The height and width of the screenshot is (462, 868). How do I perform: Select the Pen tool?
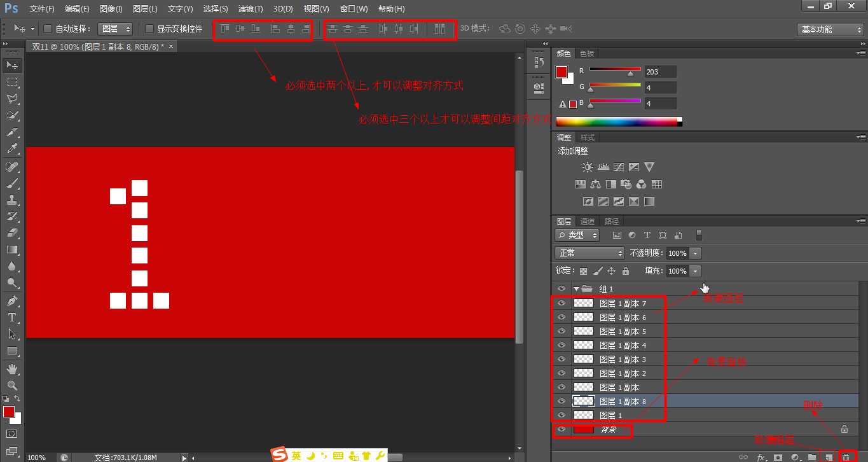coord(12,301)
